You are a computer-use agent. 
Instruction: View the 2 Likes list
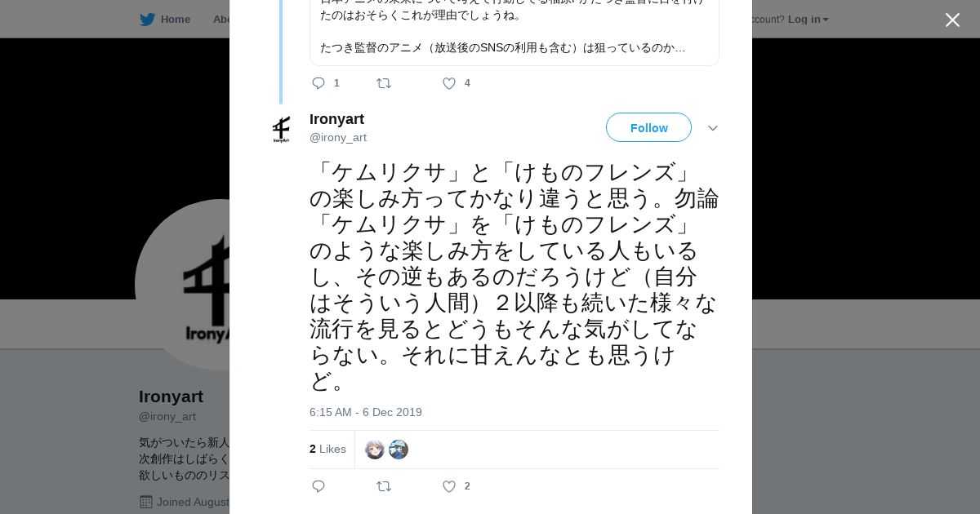point(327,450)
